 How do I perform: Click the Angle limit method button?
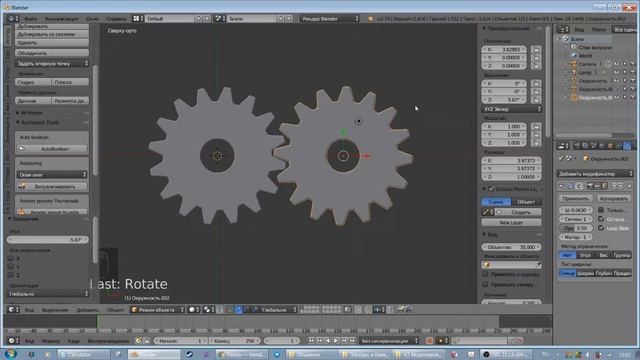pyautogui.click(x=585, y=255)
